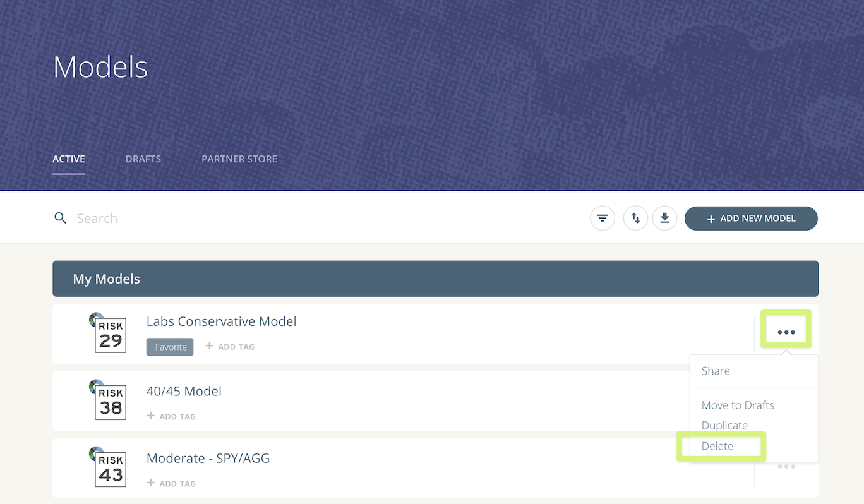Select Move to Drafts in the menu
The width and height of the screenshot is (864, 504).
738,405
